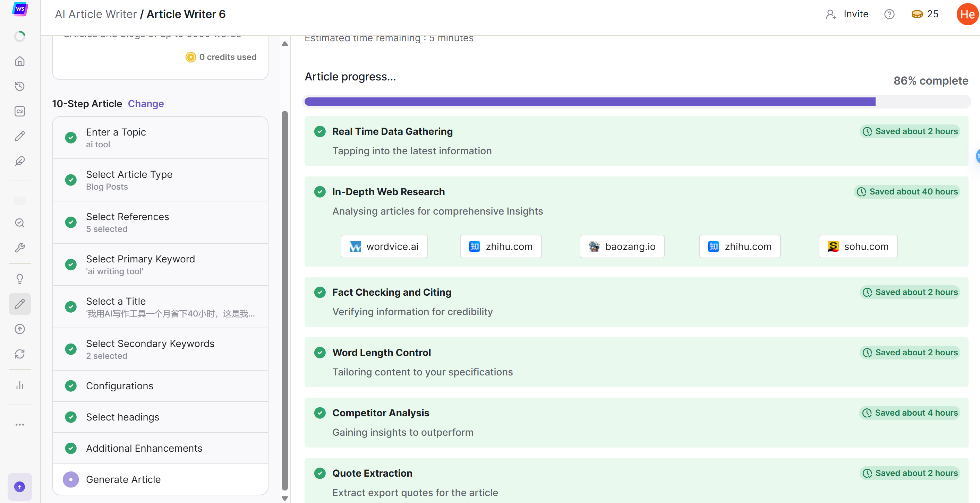Open the History clock icon
The image size is (980, 503).
[20, 86]
